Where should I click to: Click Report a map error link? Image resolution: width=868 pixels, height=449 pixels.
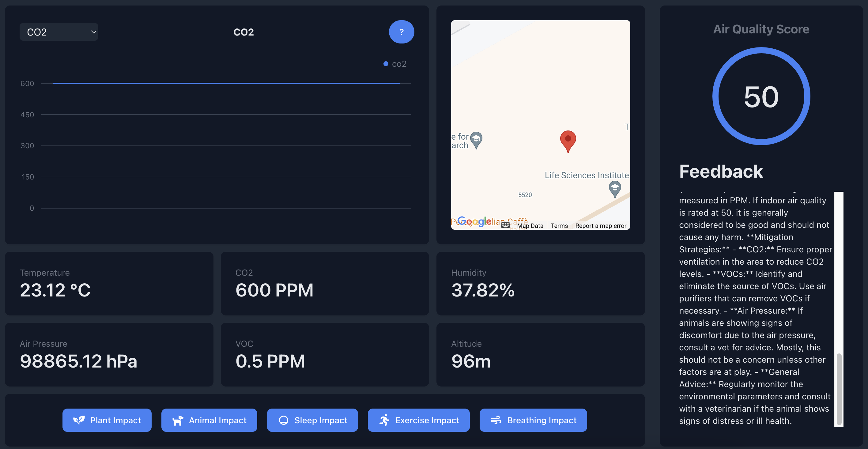(600, 226)
